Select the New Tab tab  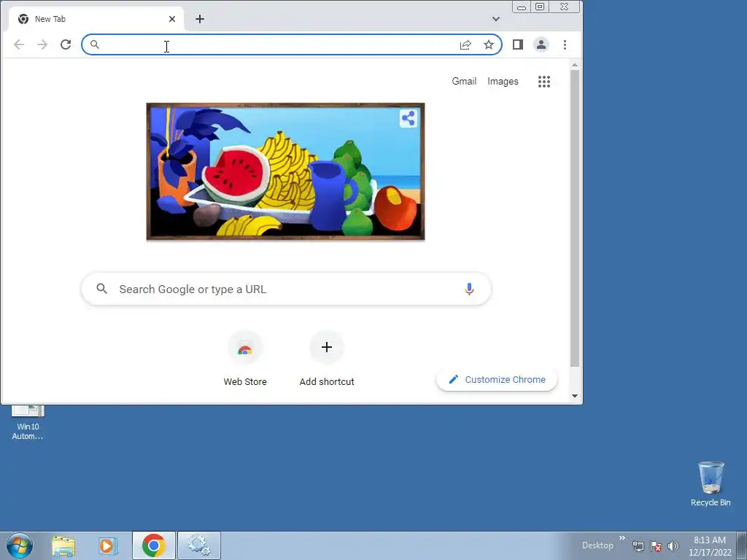96,19
